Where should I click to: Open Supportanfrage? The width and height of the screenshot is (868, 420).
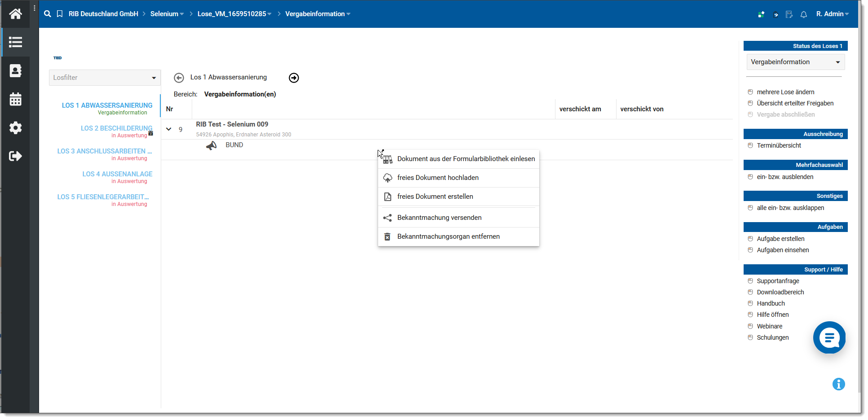click(778, 281)
